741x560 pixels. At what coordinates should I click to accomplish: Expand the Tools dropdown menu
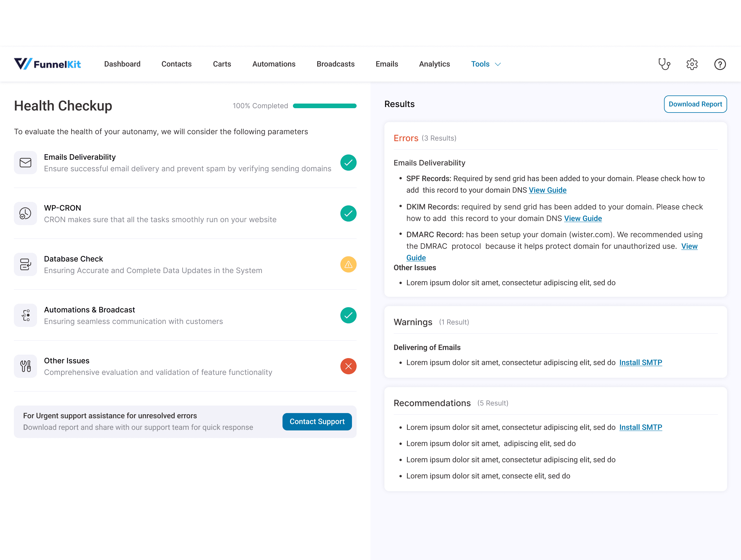485,64
